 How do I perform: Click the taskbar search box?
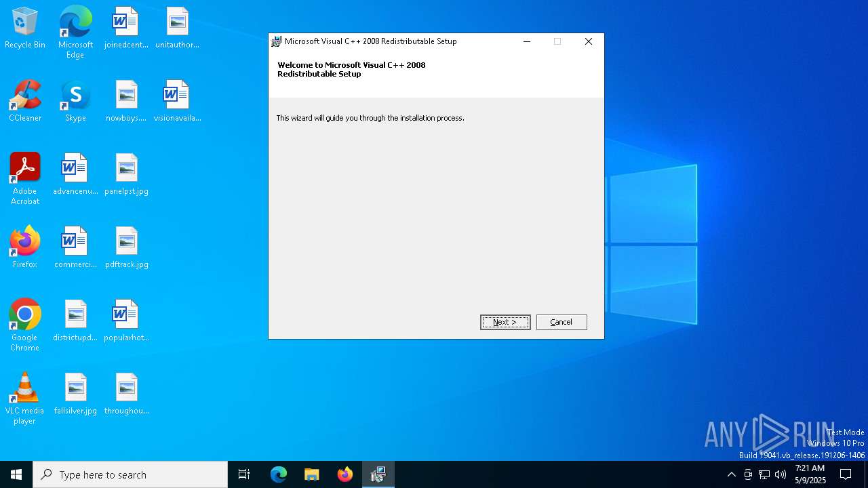(130, 474)
